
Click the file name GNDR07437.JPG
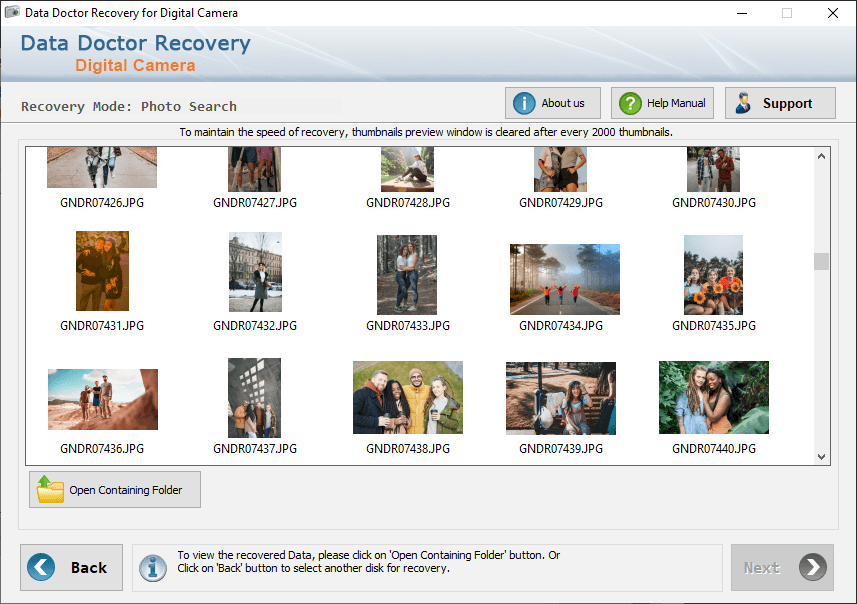pos(255,449)
